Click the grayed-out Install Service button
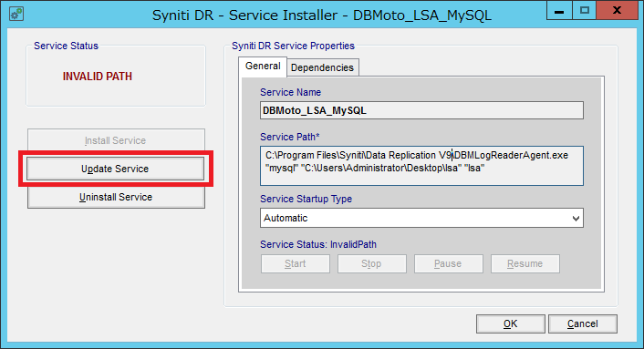This screenshot has width=644, height=349. pyautogui.click(x=116, y=140)
